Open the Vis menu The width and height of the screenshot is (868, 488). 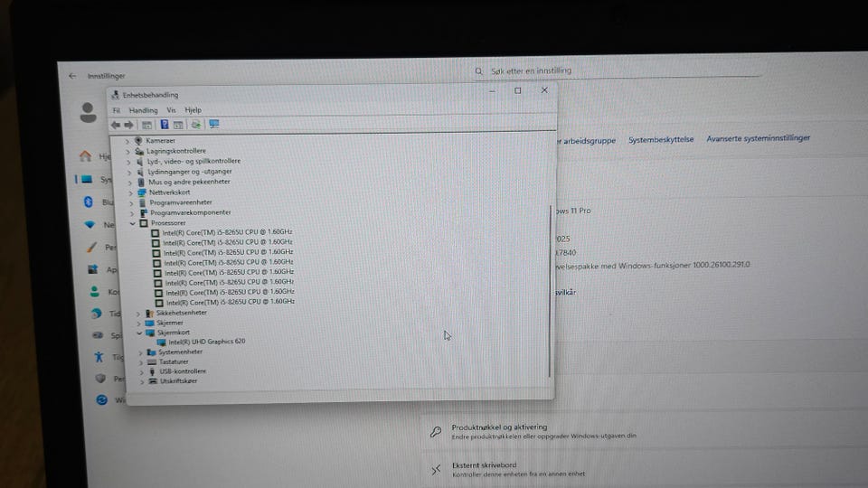[x=171, y=110]
